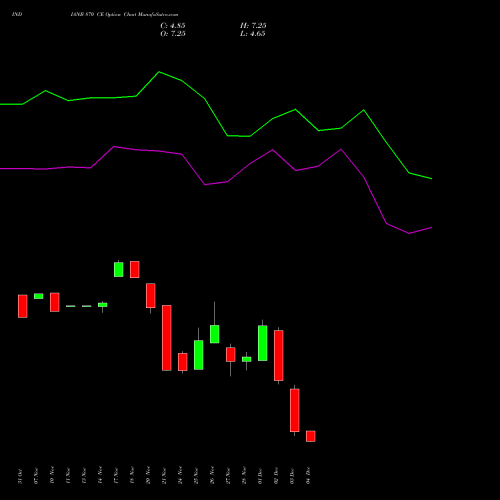The height and width of the screenshot is (500, 500).
Task: Click the 'IND' symbol text in header
Action: click(17, 14)
